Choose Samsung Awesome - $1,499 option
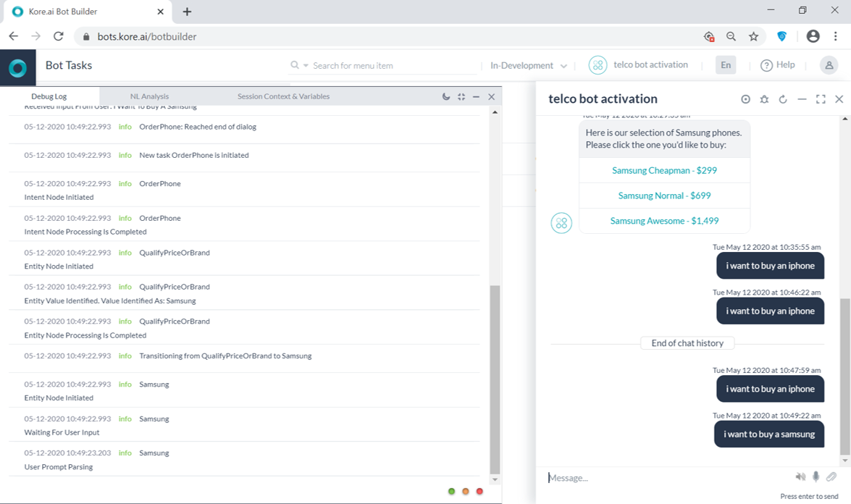The height and width of the screenshot is (504, 851). [664, 221]
